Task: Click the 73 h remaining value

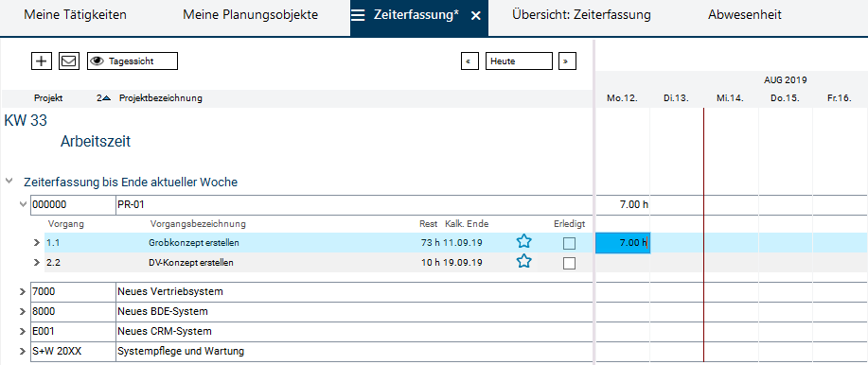Action: [430, 243]
